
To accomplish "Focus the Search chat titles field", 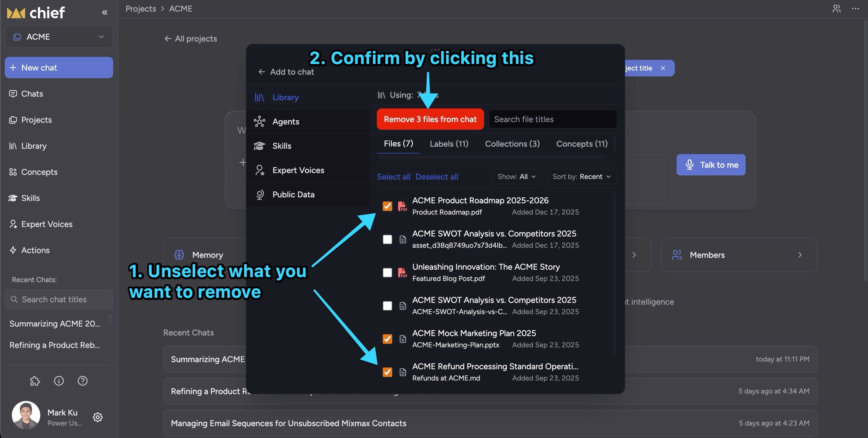I will pos(59,299).
